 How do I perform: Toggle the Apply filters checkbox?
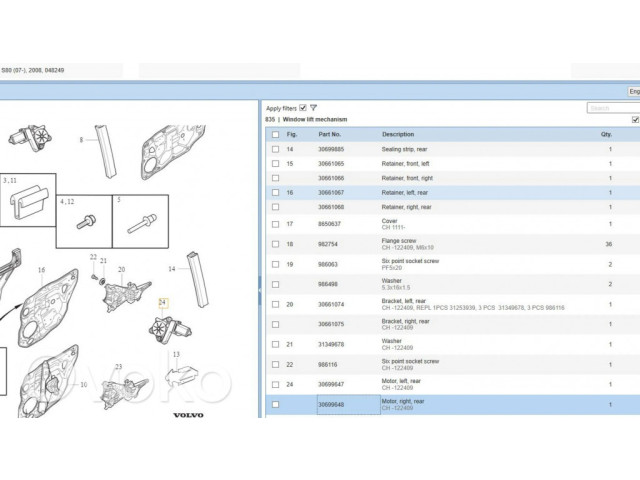pyautogui.click(x=303, y=107)
